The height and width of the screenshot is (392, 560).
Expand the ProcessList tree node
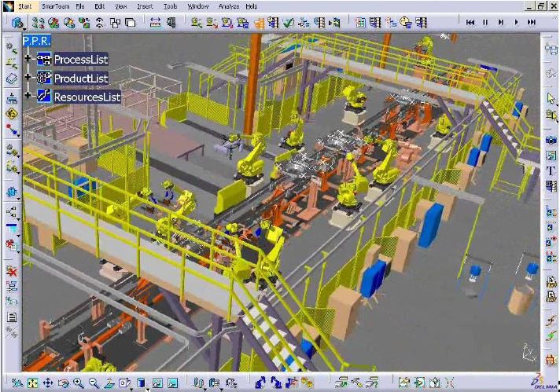tap(28, 59)
